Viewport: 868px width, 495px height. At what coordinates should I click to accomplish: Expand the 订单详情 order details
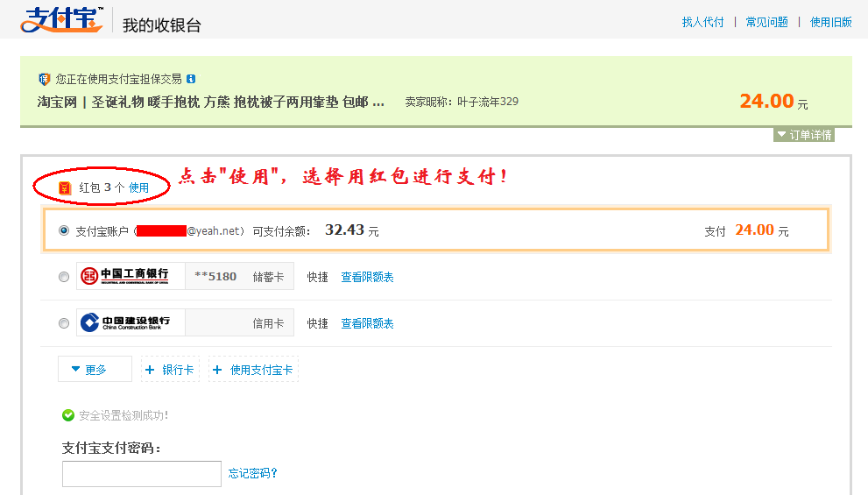pos(804,135)
